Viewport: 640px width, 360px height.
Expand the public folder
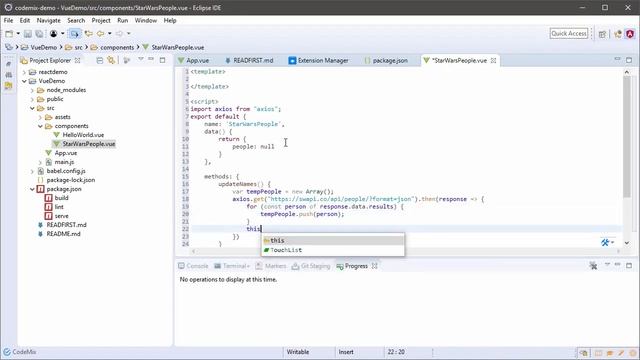tap(32, 99)
